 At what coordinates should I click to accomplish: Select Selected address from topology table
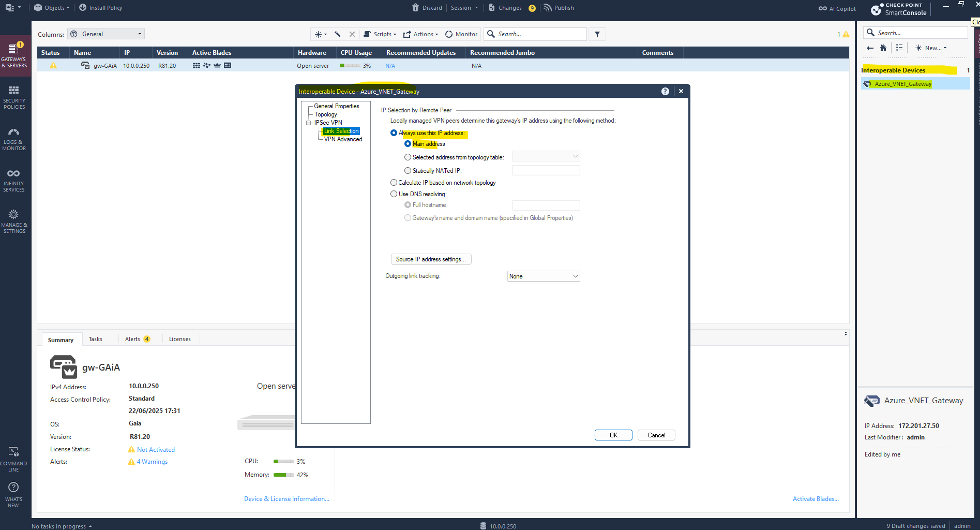(x=408, y=157)
